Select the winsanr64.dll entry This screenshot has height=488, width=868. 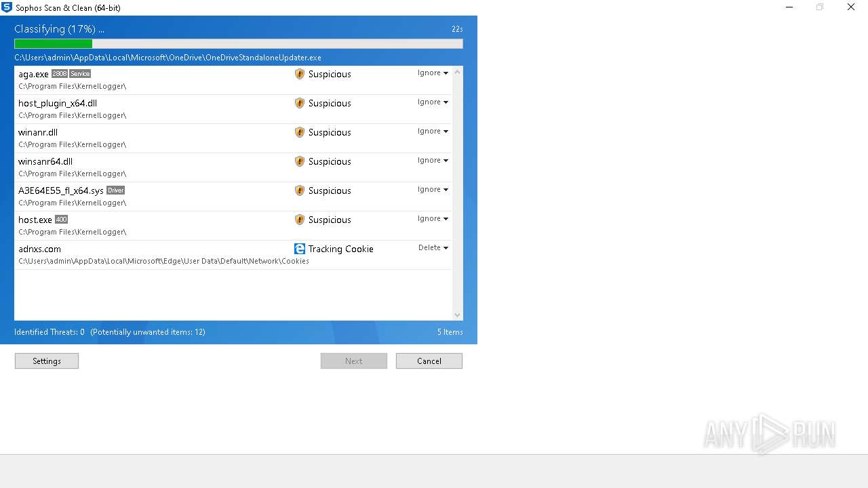pos(233,167)
